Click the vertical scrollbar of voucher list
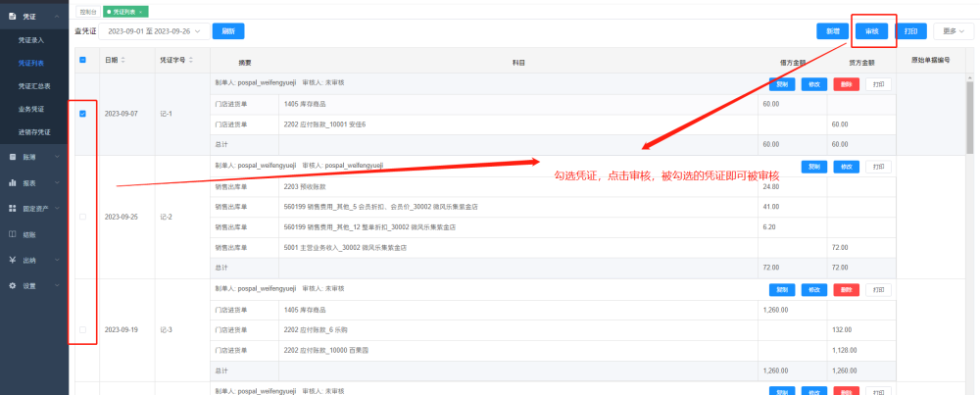Screen dimensions: 980x395 [969, 116]
